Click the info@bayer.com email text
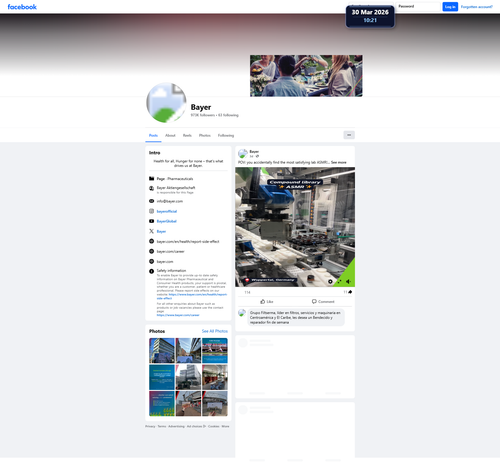The width and height of the screenshot is (500, 471). pyautogui.click(x=170, y=201)
